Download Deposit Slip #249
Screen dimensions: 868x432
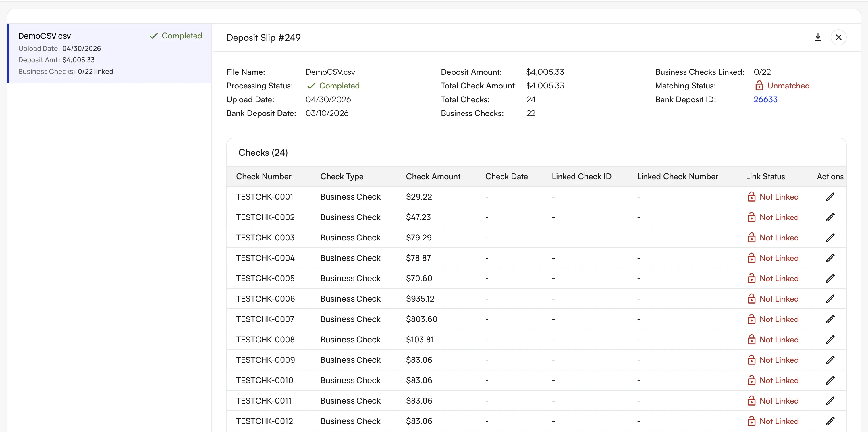pos(818,37)
